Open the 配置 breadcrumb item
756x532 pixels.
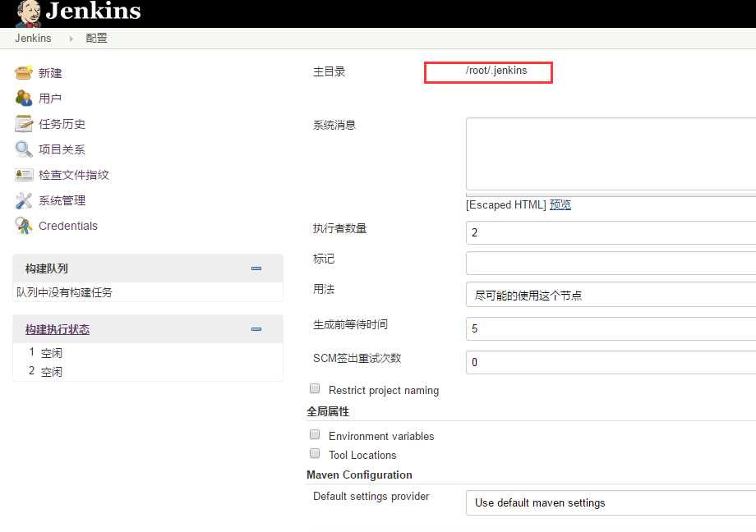96,38
